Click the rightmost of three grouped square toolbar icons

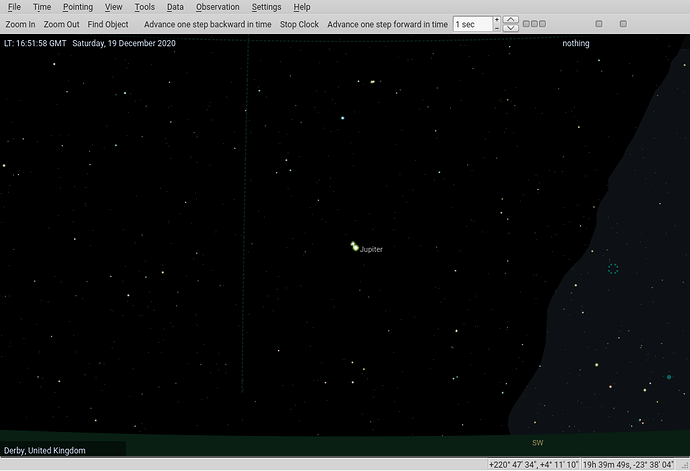point(543,24)
